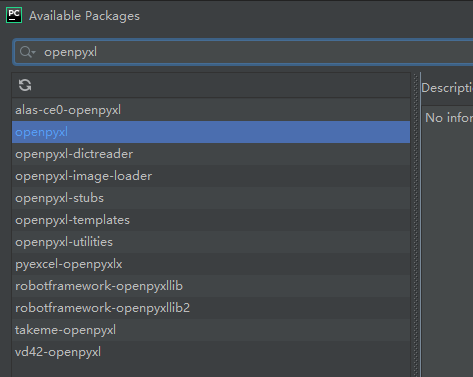The image size is (473, 377).
Task: Choose the openpyxl-templates entry
Action: [211, 220]
